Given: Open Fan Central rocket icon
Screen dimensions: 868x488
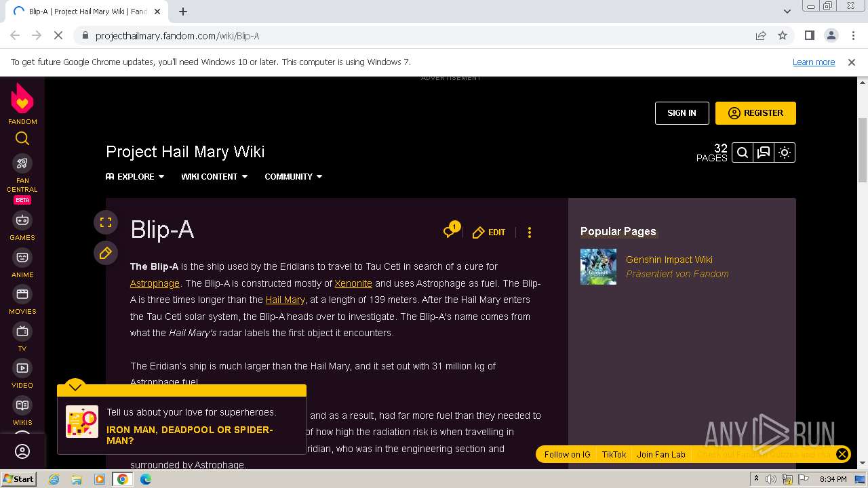Looking at the screenshot, I should (22, 163).
